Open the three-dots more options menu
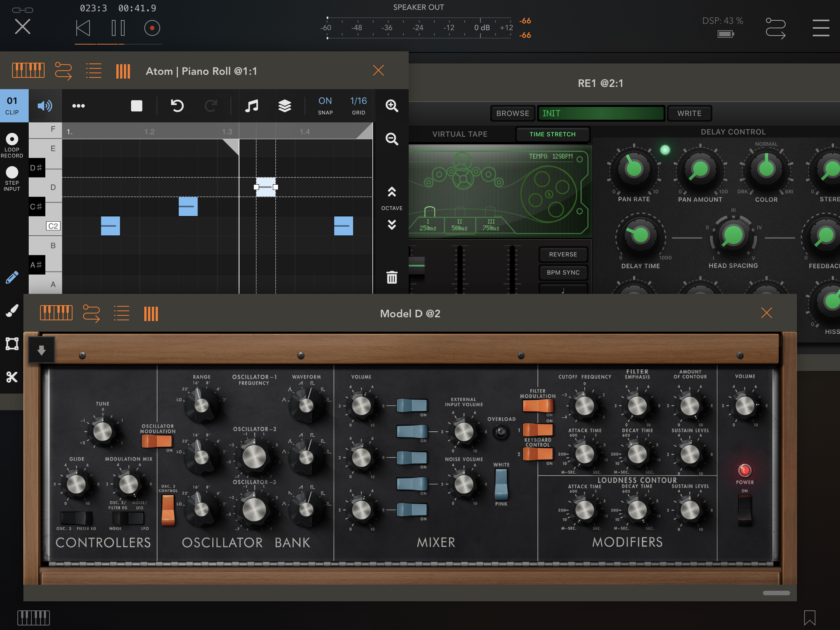The height and width of the screenshot is (630, 840). coord(79,106)
